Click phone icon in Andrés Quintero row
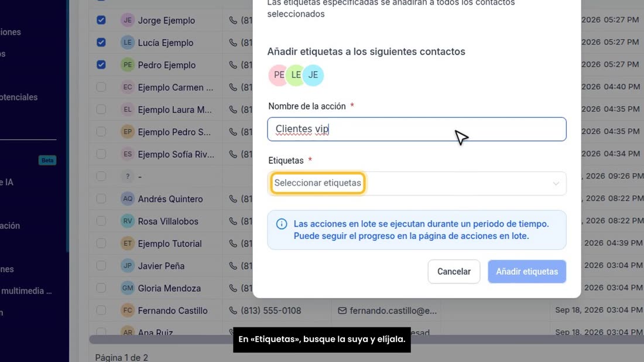The image size is (644, 362). click(x=233, y=199)
